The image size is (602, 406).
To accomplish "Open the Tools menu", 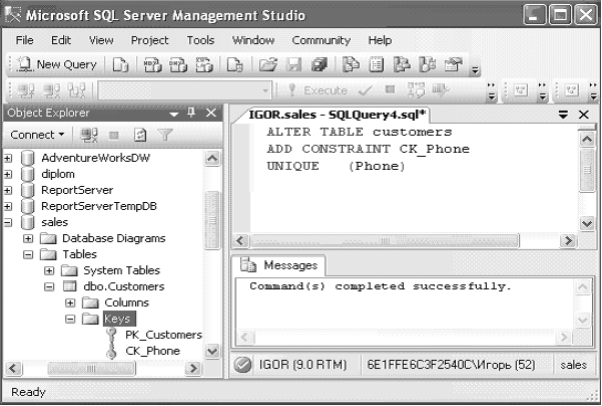I will (x=200, y=40).
